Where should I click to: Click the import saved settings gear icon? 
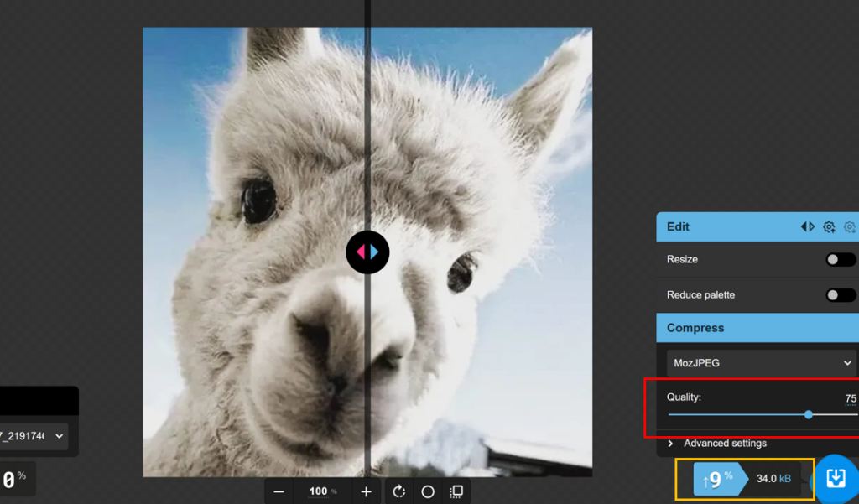click(x=849, y=226)
